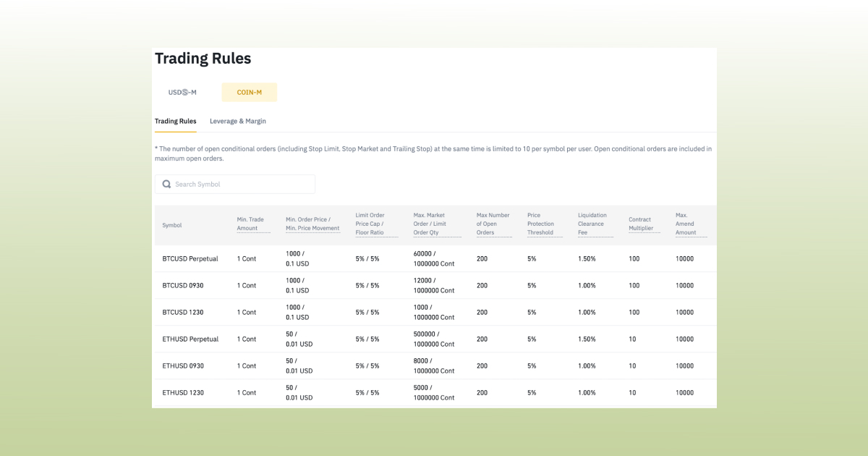Click the Min. Price Movement column header
Screen dimensions: 868x456
coord(312,227)
